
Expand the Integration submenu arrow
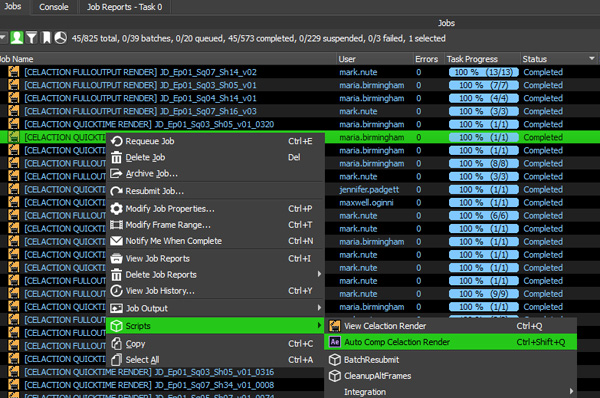(x=571, y=391)
